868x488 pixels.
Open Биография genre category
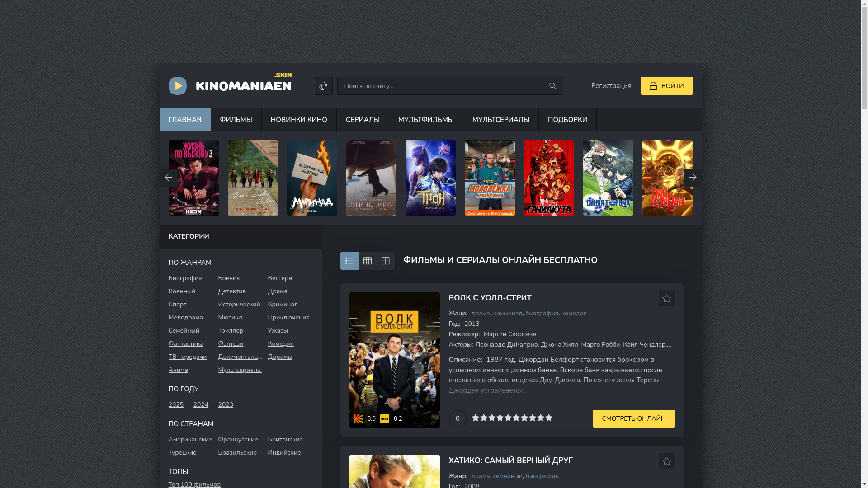(x=185, y=278)
